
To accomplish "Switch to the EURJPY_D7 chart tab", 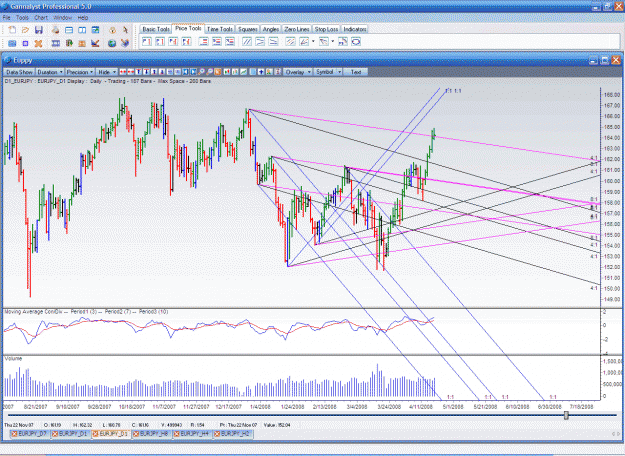I will click(x=32, y=434).
